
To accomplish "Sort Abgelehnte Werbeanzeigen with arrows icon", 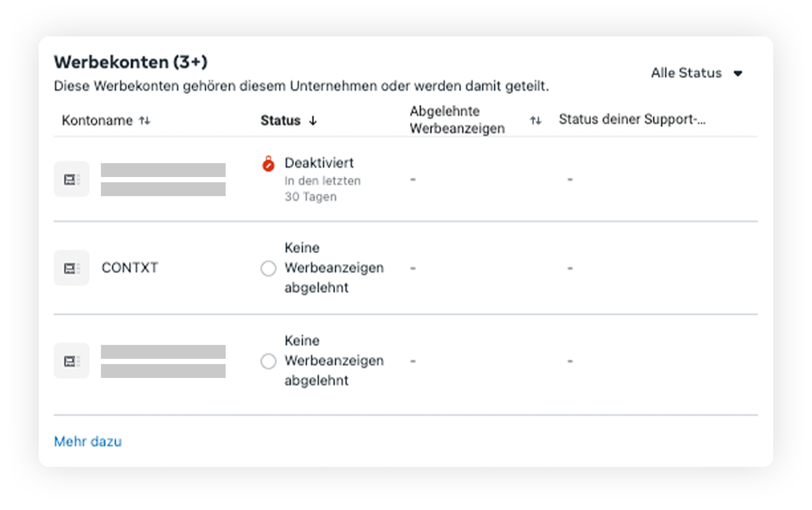I will pyautogui.click(x=536, y=121).
